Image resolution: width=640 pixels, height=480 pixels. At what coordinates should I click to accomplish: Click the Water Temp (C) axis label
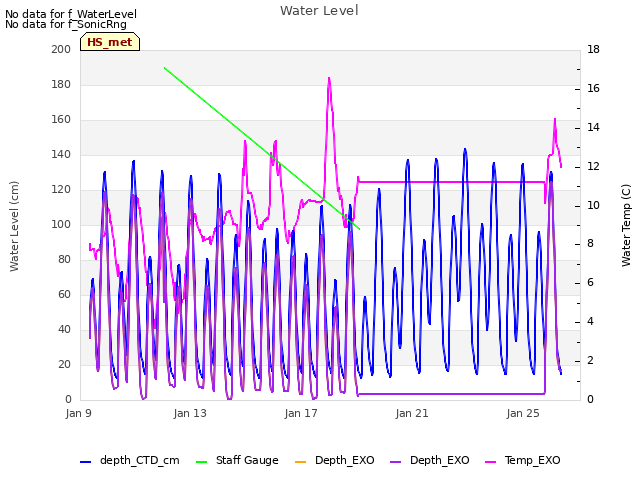626,225
